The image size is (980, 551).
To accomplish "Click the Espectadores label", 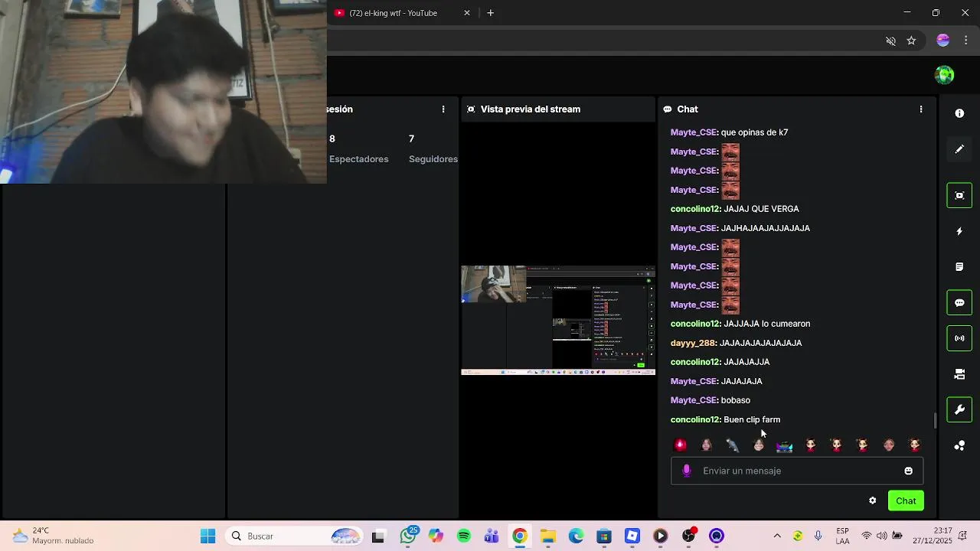I will click(359, 159).
